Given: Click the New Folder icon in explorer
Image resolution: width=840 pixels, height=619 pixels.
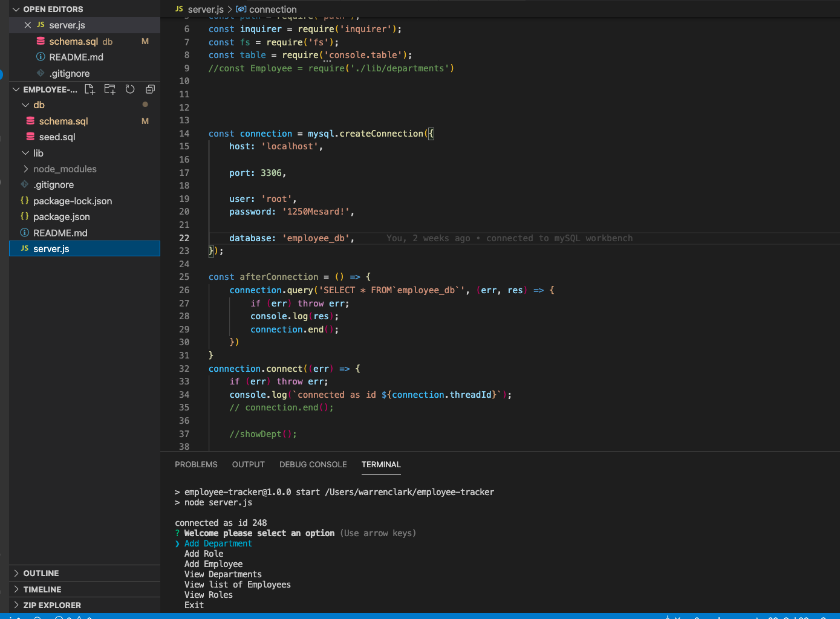Looking at the screenshot, I should [x=109, y=89].
